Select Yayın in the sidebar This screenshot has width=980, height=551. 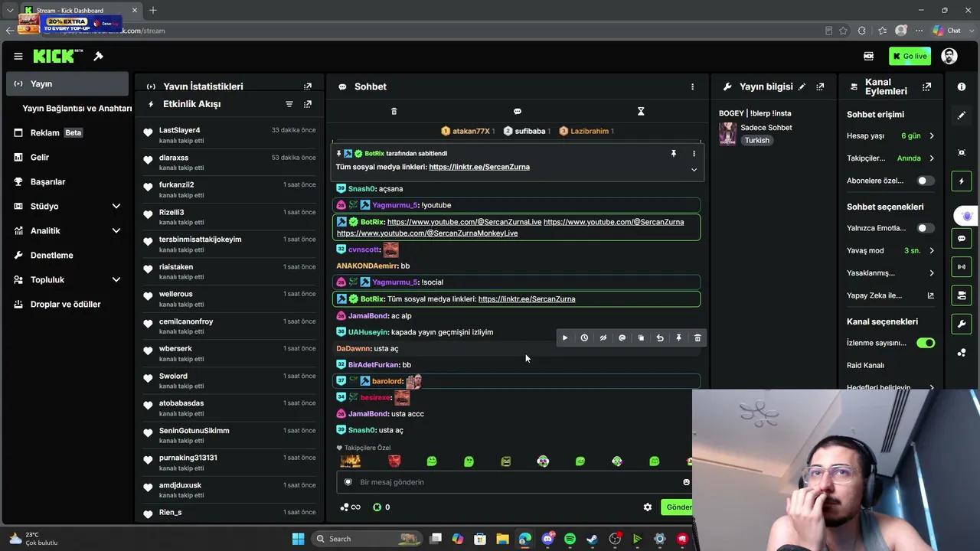[67, 83]
